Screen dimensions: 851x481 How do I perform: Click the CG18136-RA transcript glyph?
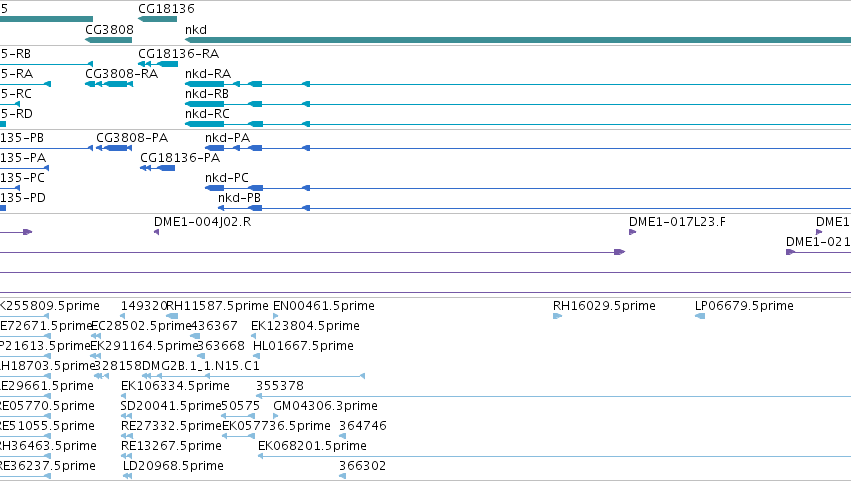pos(158,64)
